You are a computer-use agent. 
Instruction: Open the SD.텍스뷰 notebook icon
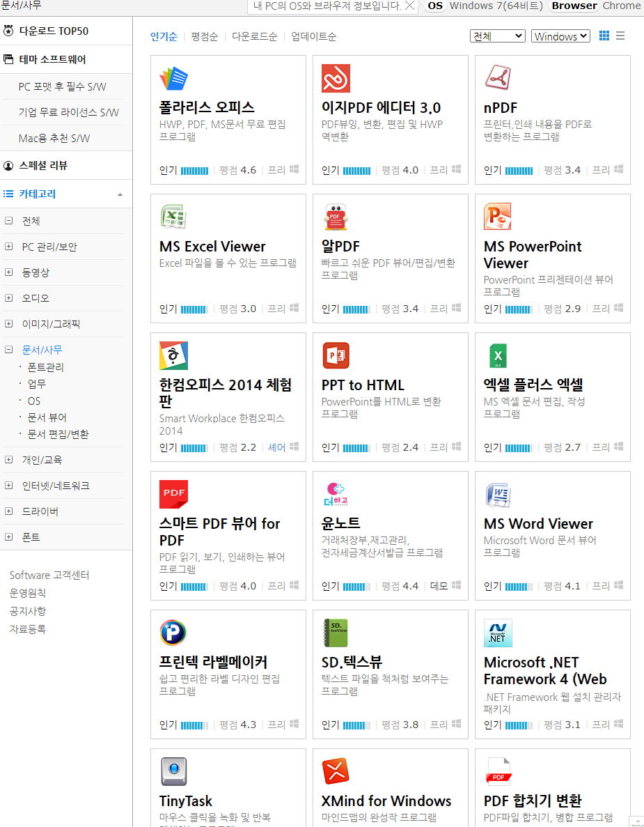pyautogui.click(x=336, y=633)
